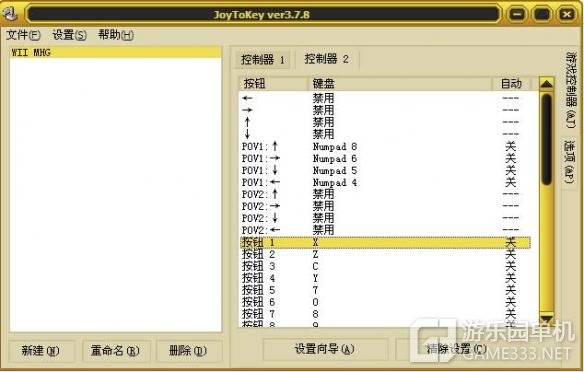Select the left arrow ← axis row
Viewport: 584px width, 372px height.
tap(385, 98)
